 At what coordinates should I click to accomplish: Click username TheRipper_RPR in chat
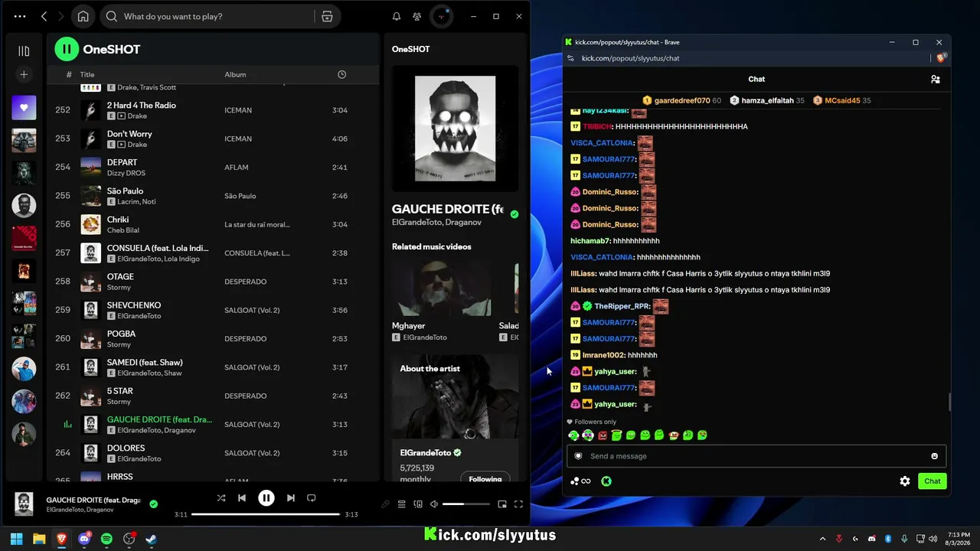(x=622, y=306)
